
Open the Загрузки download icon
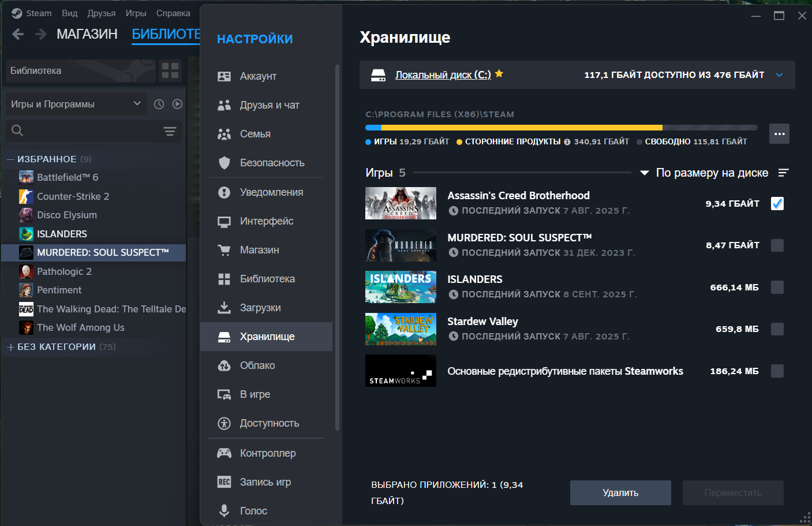pos(224,308)
